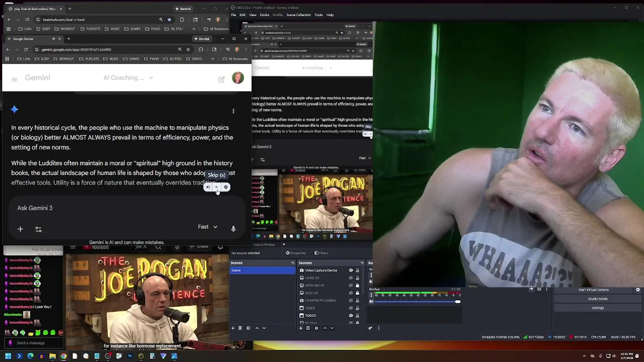The height and width of the screenshot is (362, 644).
Task: Activate the Gemini microphone input
Action: (233, 229)
